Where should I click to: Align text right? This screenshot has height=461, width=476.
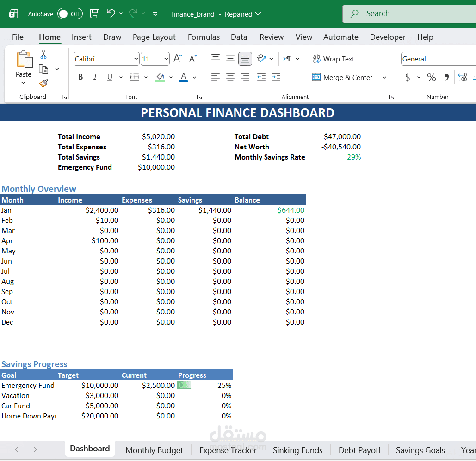coord(245,77)
